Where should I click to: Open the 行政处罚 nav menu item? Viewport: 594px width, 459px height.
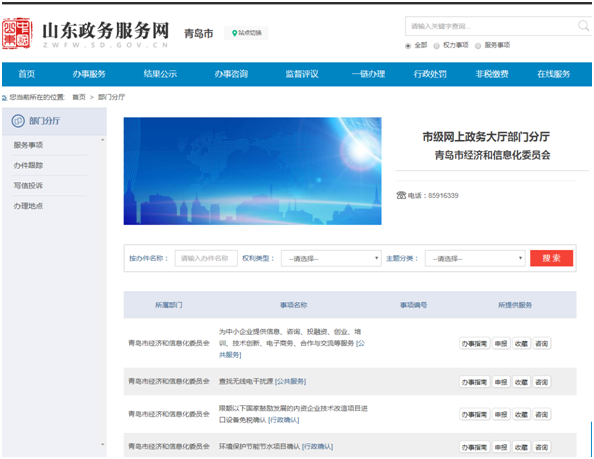pos(430,74)
